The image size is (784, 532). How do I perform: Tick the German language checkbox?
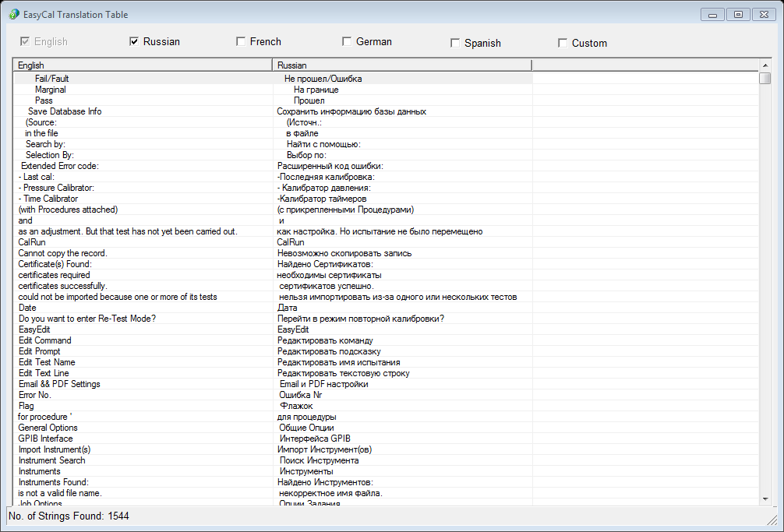[347, 42]
